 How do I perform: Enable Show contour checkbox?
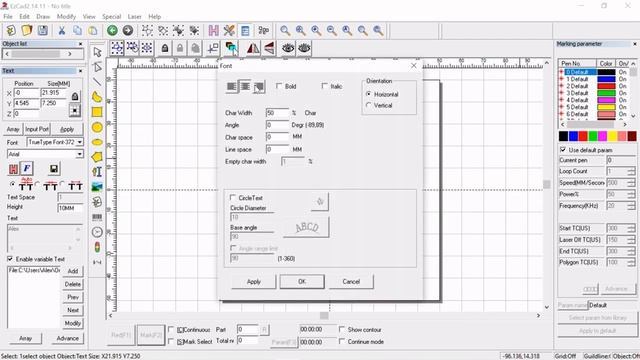(x=342, y=329)
